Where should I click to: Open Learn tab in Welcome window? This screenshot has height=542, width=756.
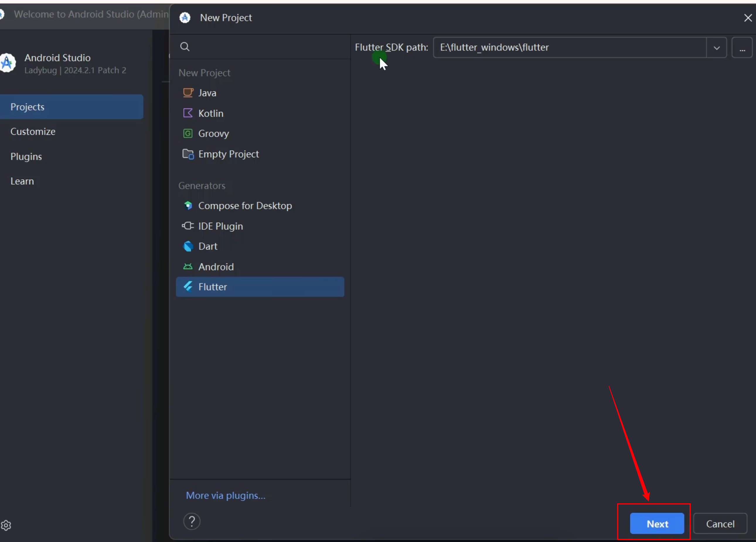tap(72, 181)
